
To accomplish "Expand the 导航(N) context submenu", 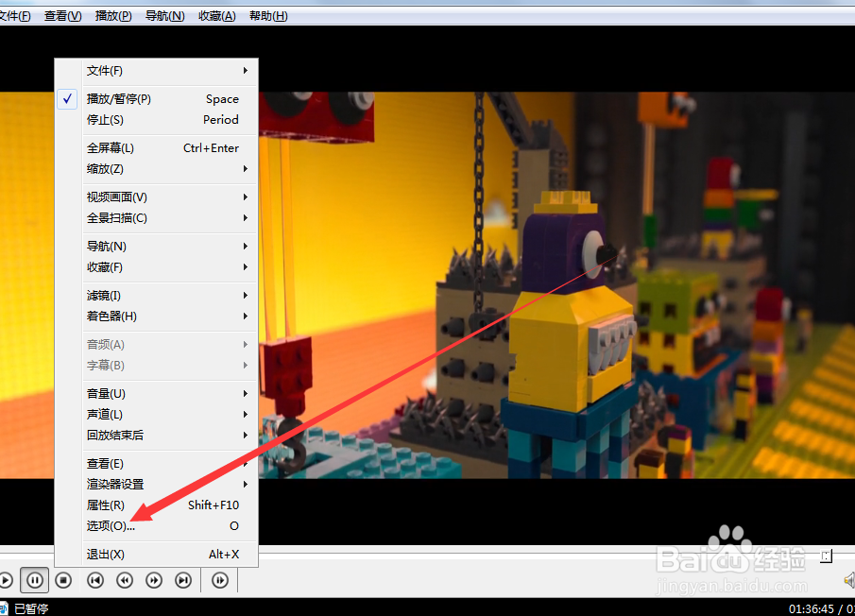I will pos(157,246).
